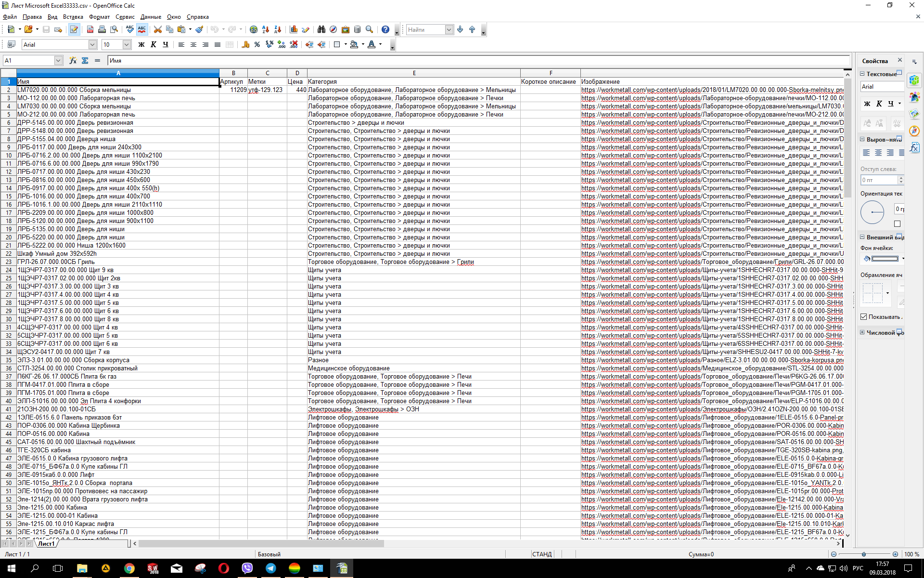Apply Percent number format icon
The height and width of the screenshot is (578, 924).
coord(257,45)
